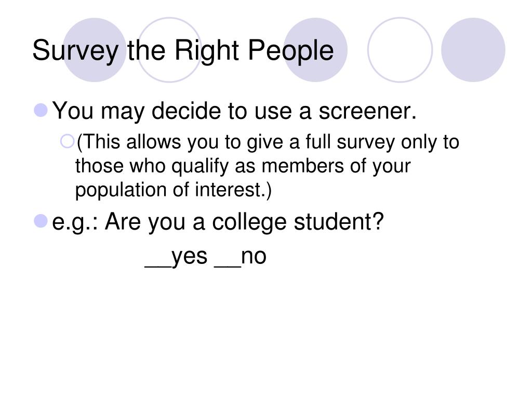Click the text 'You may decide to use a screener.'
This screenshot has height=399, width=532.
pos(234,111)
